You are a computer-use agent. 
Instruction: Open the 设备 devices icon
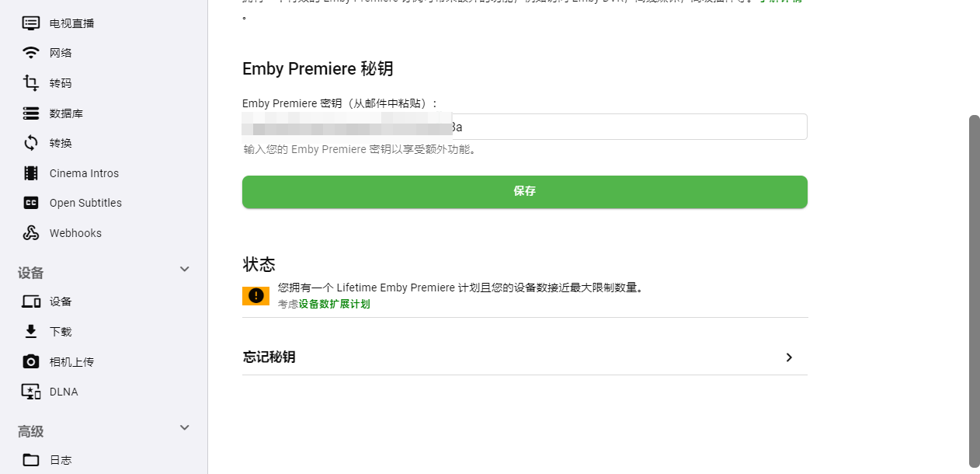[31, 301]
